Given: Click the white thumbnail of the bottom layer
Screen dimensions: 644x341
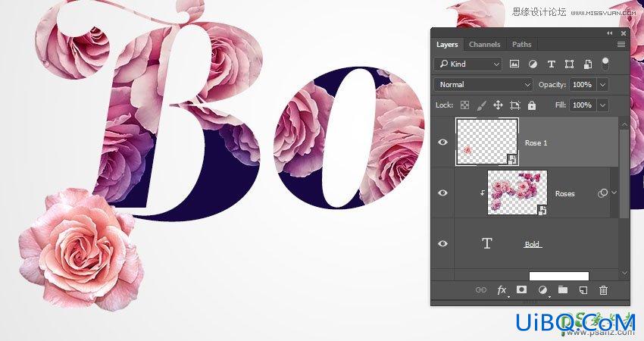Looking at the screenshot, I should pos(559,276).
